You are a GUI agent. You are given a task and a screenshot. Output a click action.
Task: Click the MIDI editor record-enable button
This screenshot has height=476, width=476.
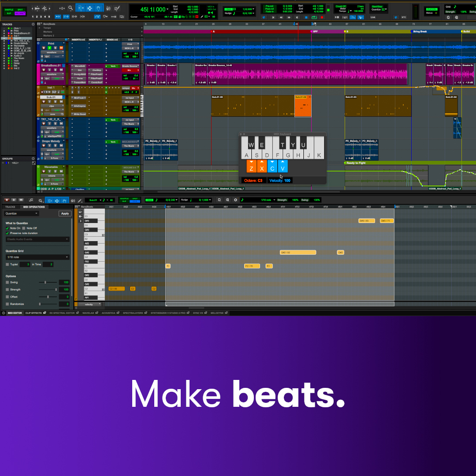[7, 200]
